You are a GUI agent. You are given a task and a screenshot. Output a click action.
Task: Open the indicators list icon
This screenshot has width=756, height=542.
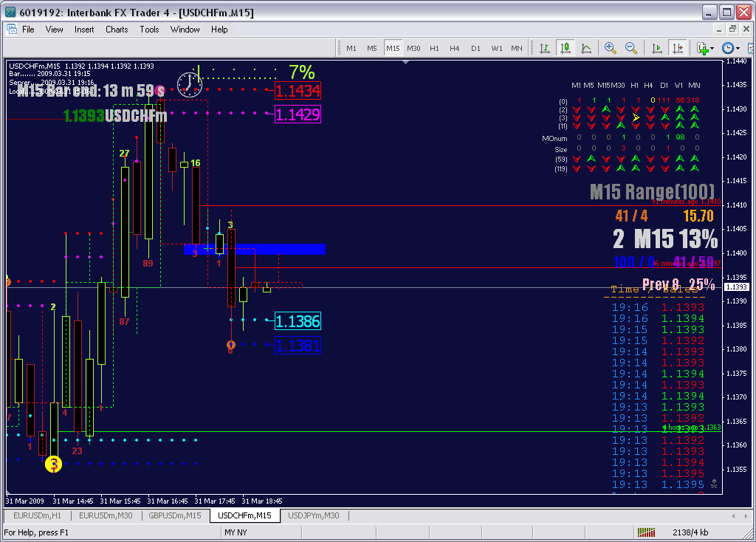click(x=703, y=48)
